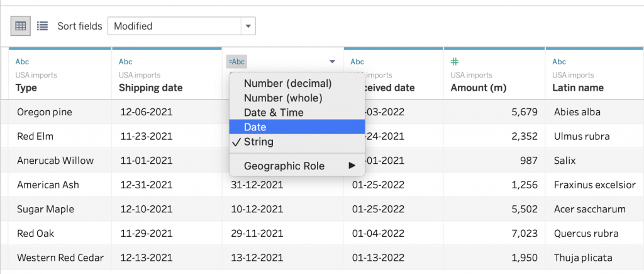Select the Oregon pine cell

pos(45,112)
